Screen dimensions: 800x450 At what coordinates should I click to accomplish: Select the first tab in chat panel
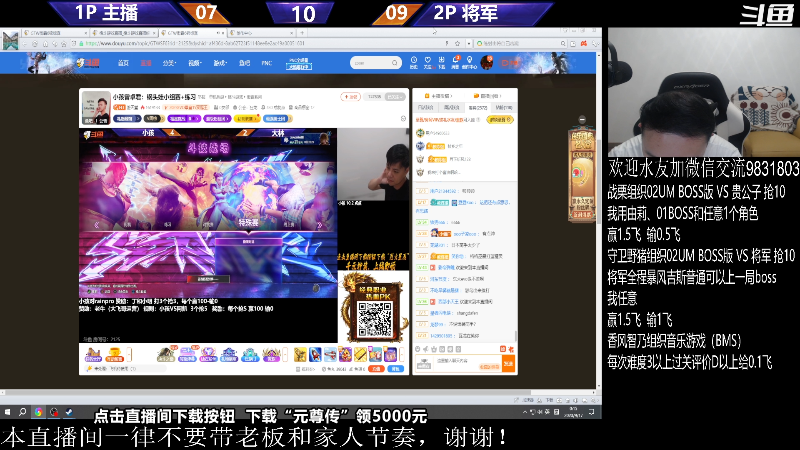click(426, 108)
